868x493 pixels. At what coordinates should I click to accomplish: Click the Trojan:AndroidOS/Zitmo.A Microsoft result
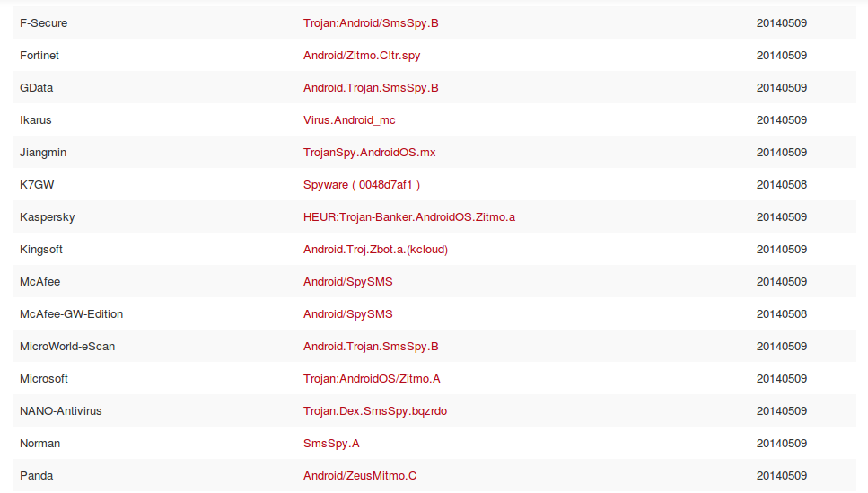tap(372, 378)
